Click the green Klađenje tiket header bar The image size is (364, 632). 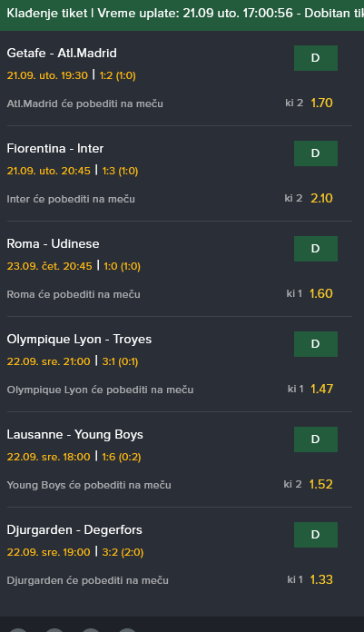click(x=182, y=15)
